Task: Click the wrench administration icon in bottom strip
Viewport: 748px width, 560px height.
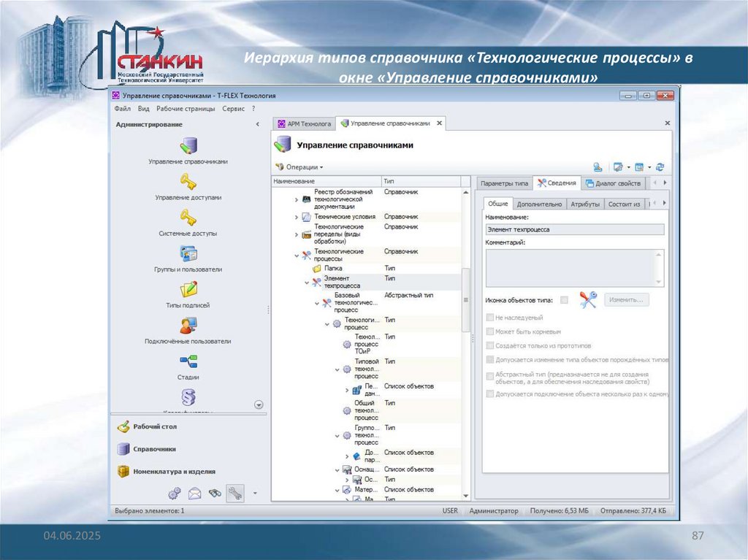Action: click(x=234, y=494)
